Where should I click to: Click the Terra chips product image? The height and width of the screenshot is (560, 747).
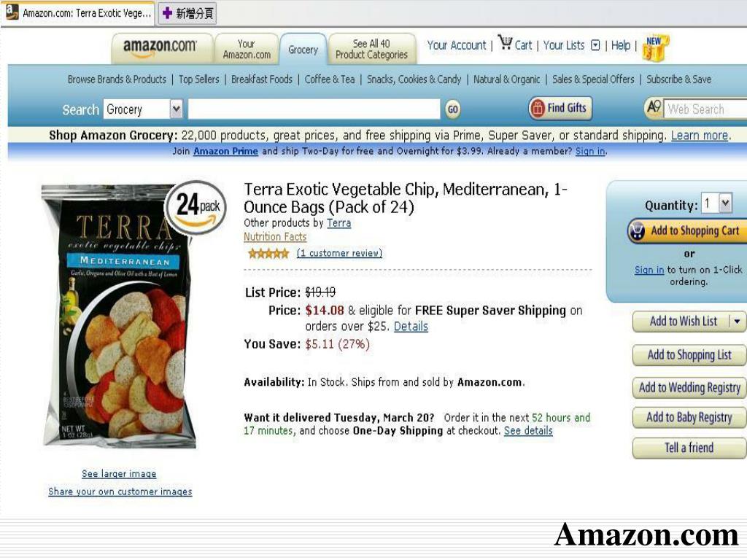119,316
